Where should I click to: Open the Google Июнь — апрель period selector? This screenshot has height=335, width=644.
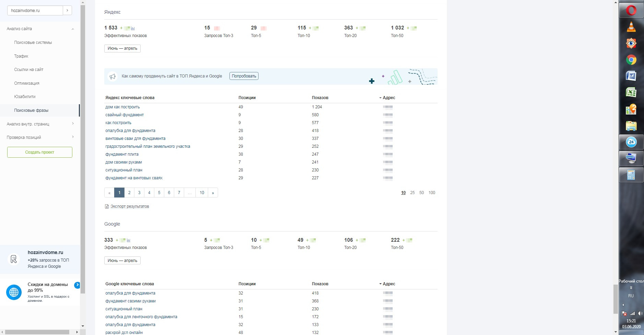pos(122,261)
